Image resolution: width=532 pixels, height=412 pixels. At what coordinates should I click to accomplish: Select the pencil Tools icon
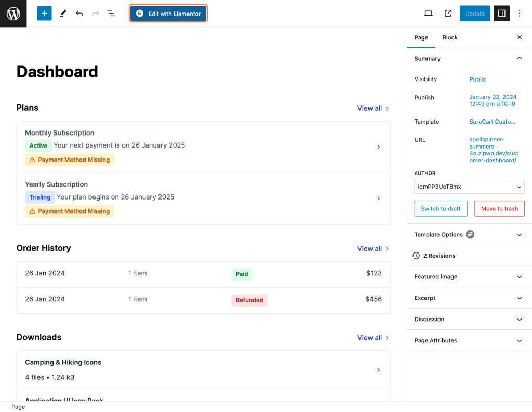pyautogui.click(x=63, y=14)
